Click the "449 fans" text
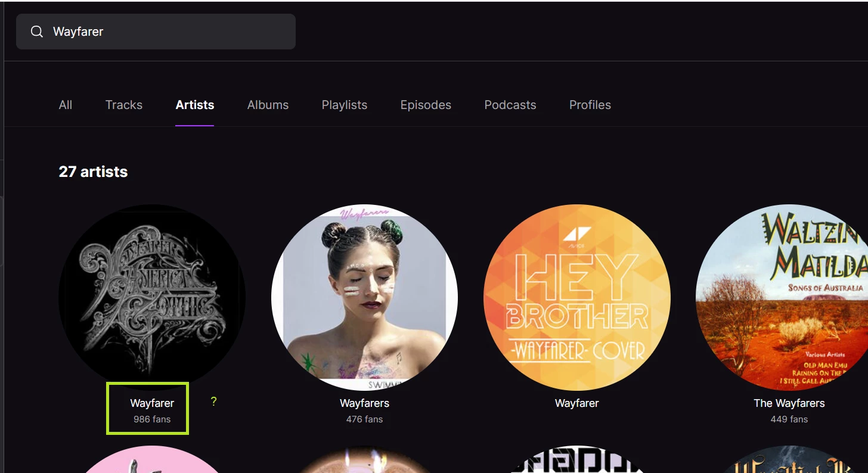 click(x=789, y=419)
